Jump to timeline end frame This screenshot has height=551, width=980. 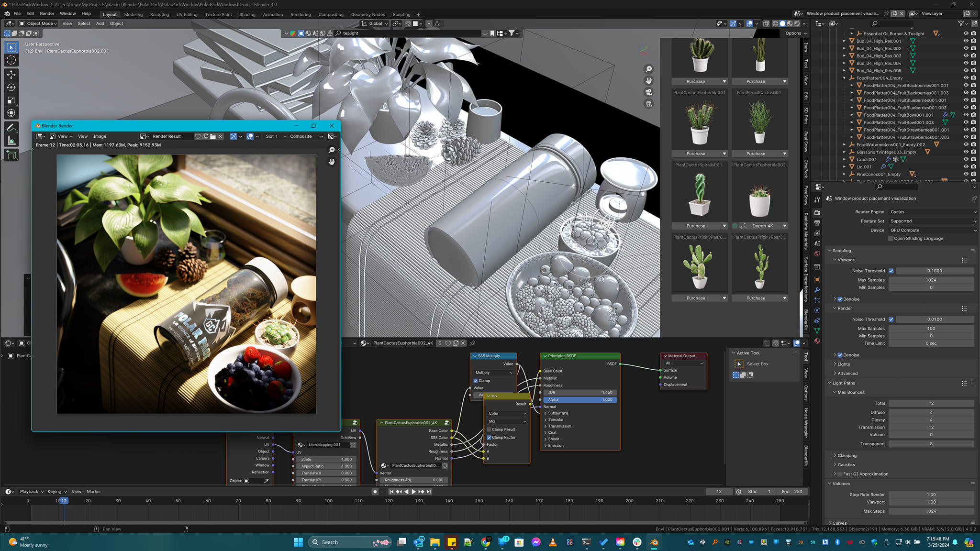coord(429,492)
